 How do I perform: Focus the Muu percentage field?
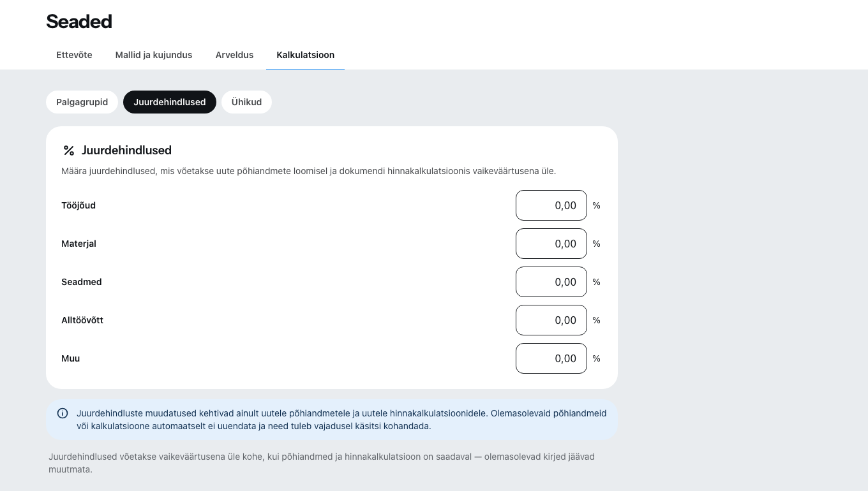pos(551,358)
